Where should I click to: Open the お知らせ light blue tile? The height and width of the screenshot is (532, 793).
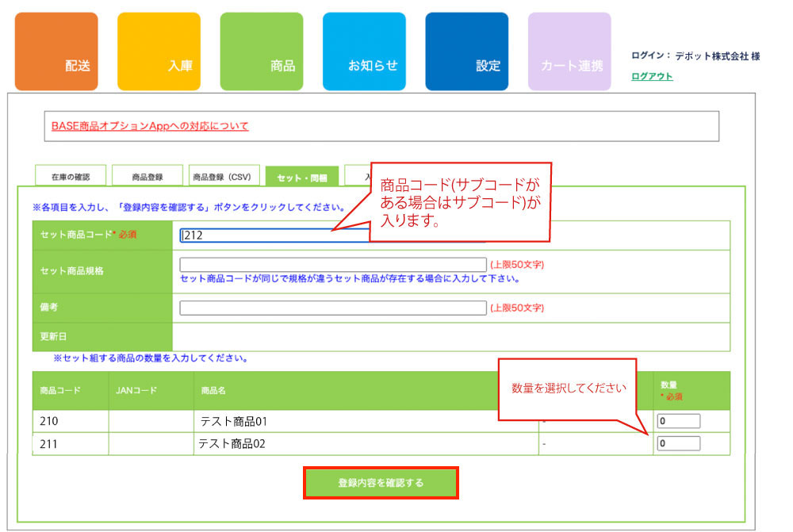click(x=364, y=52)
